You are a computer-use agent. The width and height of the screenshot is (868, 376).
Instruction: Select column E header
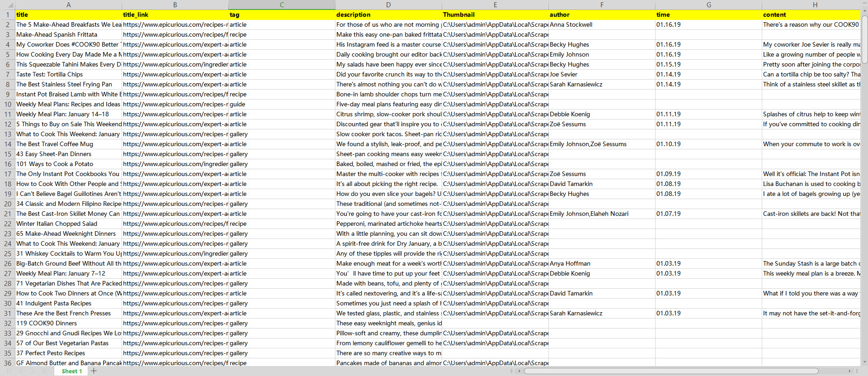tap(495, 5)
